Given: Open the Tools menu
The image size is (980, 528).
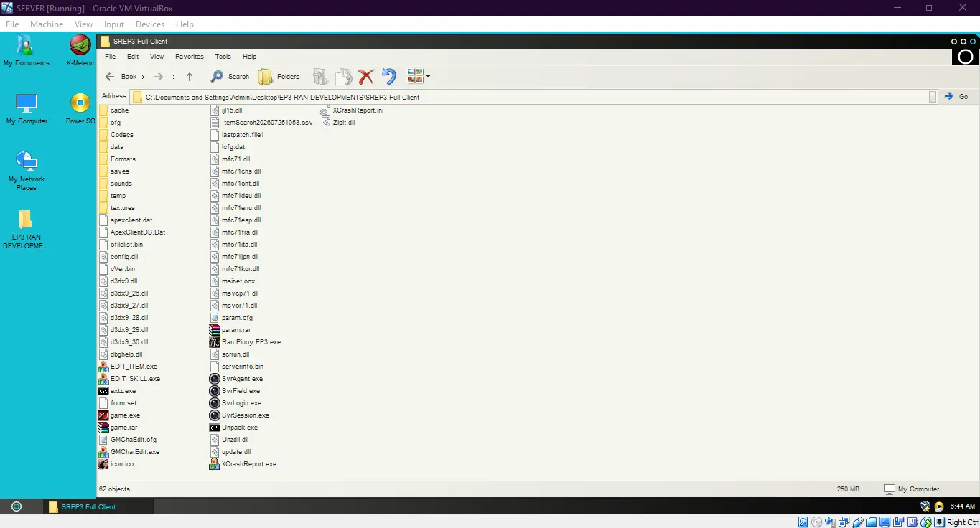Looking at the screenshot, I should tap(223, 57).
